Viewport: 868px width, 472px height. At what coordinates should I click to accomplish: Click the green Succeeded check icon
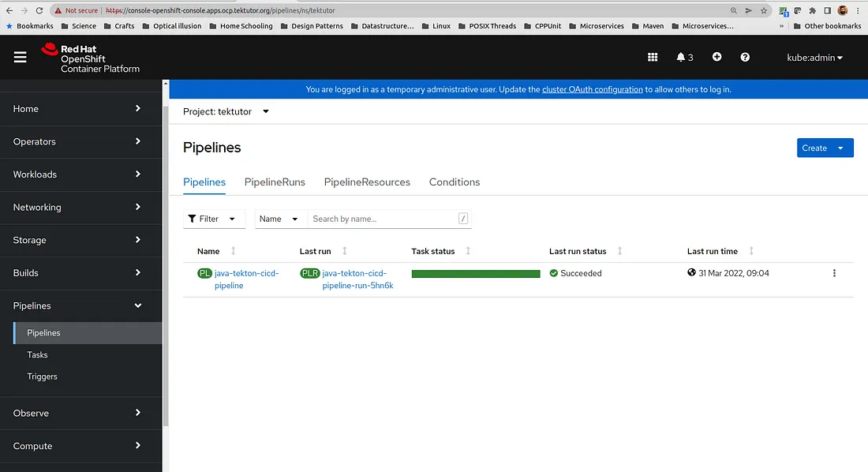pyautogui.click(x=554, y=273)
